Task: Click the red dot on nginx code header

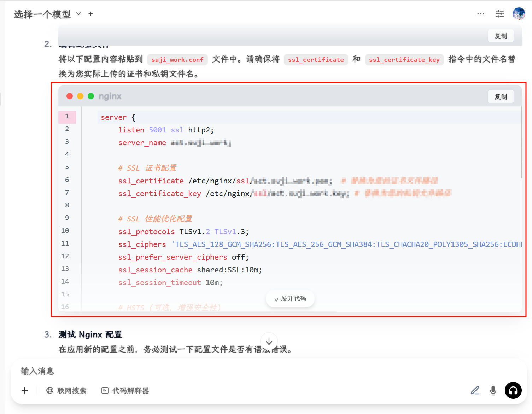Action: pos(70,96)
